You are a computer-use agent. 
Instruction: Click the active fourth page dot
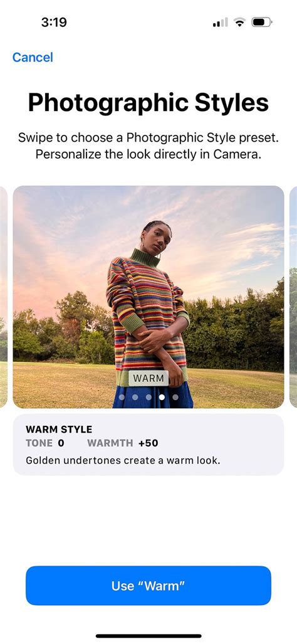coord(162,397)
